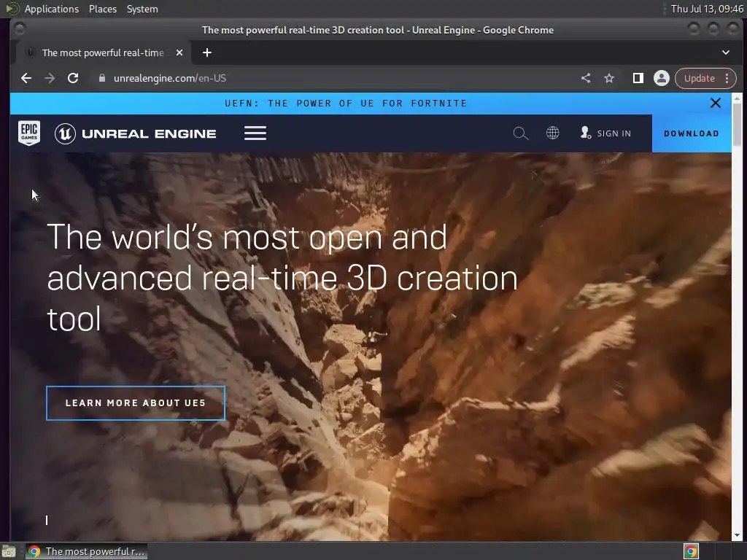
Task: Open the Places menu
Action: (x=102, y=9)
